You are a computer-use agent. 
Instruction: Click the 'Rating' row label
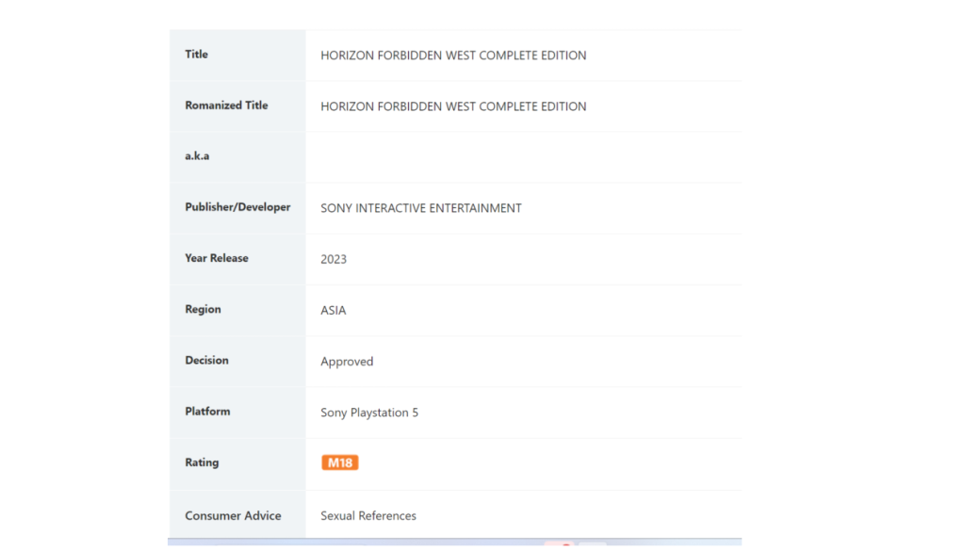point(202,462)
